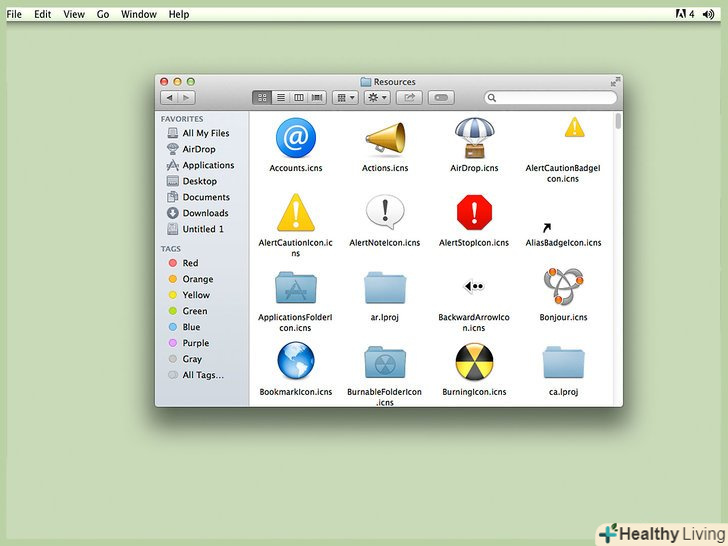Select the Actions.icns megaphone icon

[x=385, y=138]
